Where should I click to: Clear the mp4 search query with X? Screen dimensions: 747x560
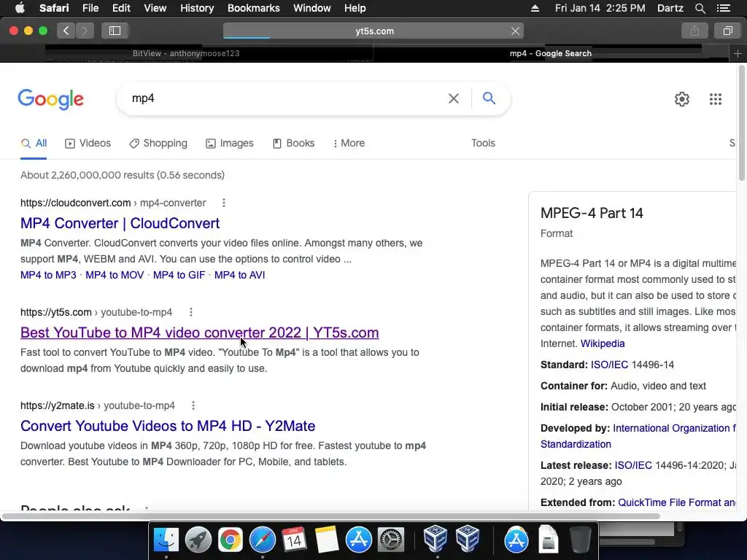[454, 98]
